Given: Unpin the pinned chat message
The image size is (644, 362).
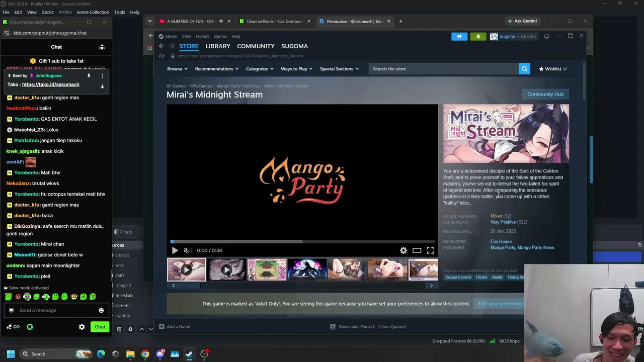Looking at the screenshot, I should point(89,76).
